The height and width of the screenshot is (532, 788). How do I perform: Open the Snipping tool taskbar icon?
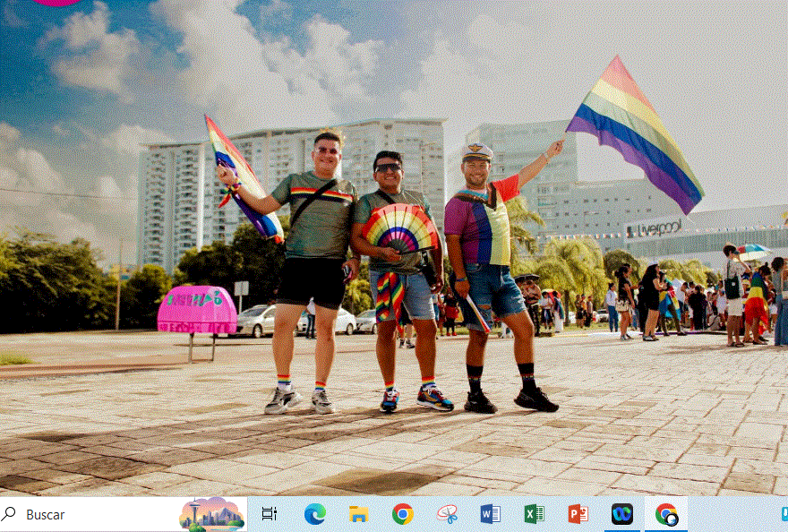coord(447,514)
